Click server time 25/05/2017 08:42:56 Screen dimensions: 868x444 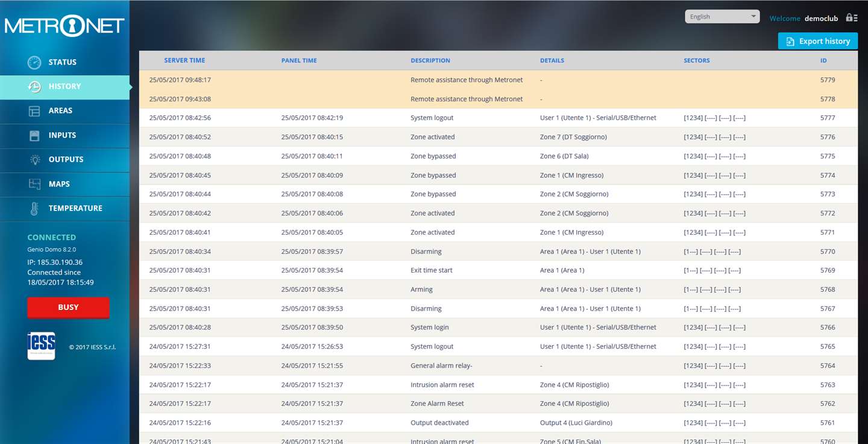[x=180, y=118]
